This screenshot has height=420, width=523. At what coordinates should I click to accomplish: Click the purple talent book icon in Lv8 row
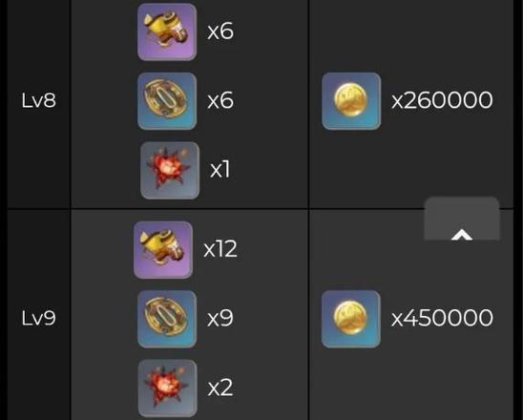(x=167, y=31)
